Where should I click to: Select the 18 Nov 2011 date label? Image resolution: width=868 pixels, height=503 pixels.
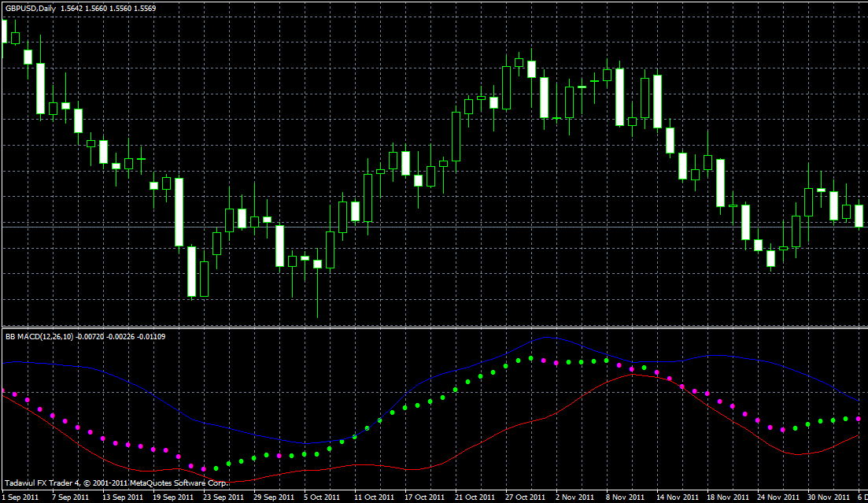click(727, 497)
